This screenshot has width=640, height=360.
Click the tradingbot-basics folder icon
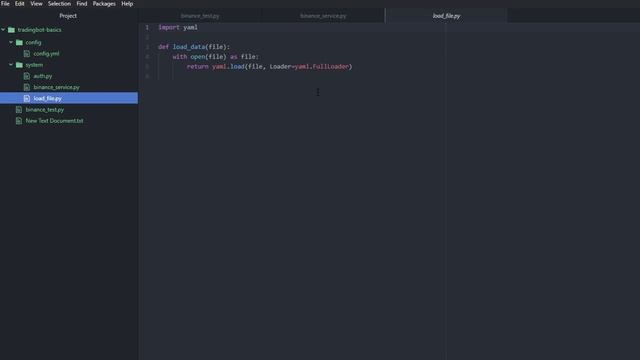coord(11,30)
